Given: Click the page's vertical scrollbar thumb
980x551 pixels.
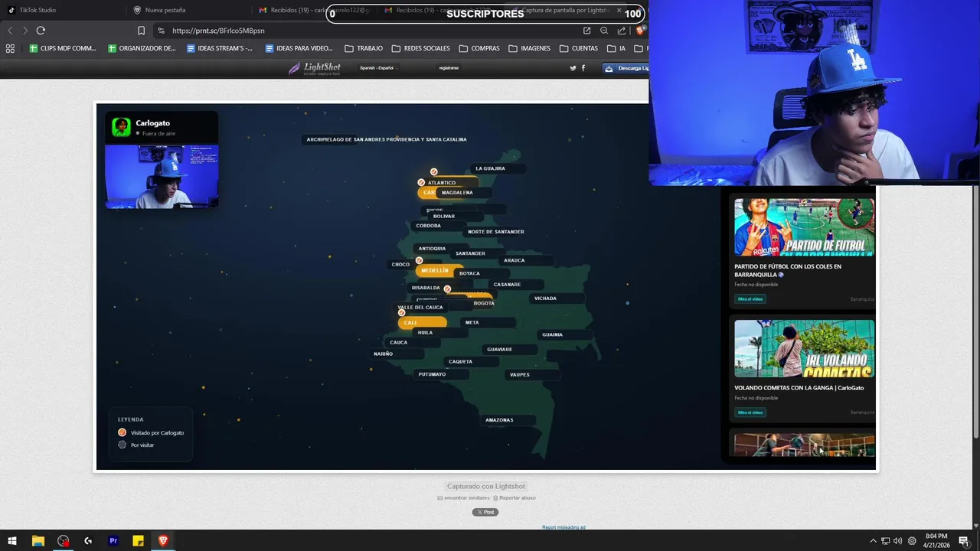Looking at the screenshot, I should tap(975, 260).
